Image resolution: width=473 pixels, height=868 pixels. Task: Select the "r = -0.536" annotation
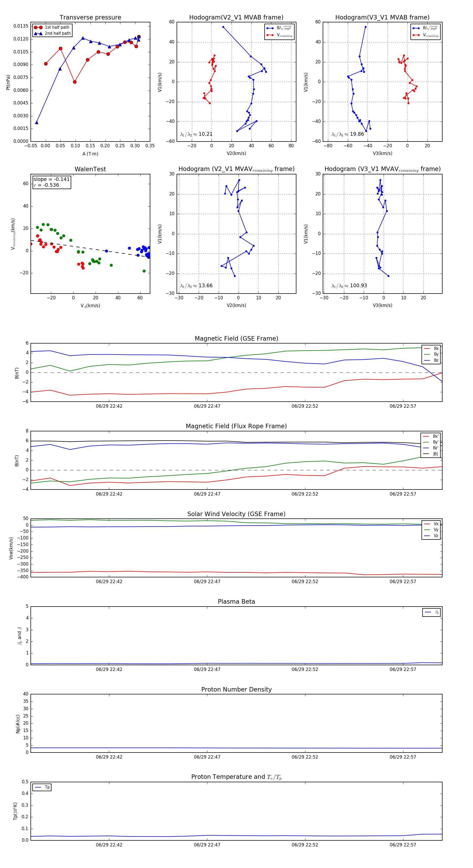46,185
